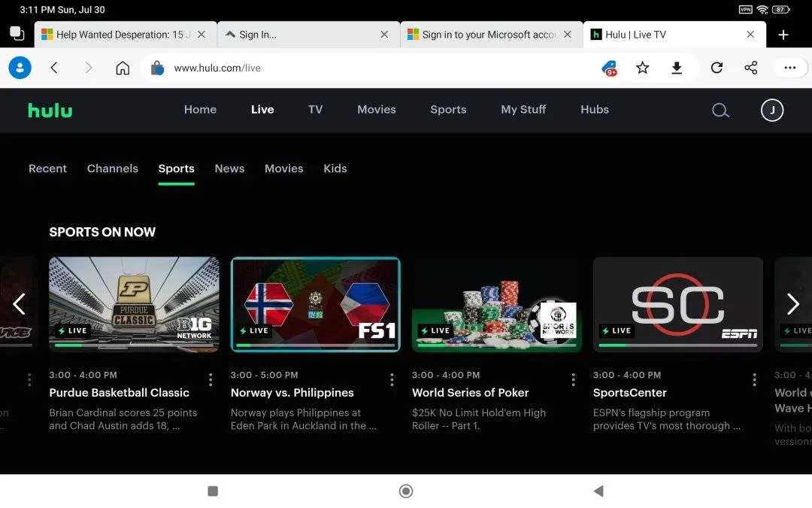
Task: Close the Hulu Live TV tab
Action: tap(750, 34)
